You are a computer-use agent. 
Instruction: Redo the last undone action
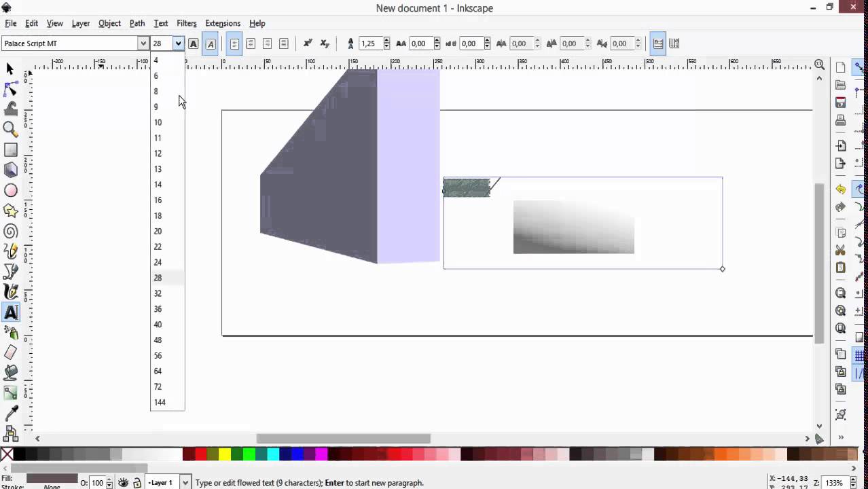[841, 206]
